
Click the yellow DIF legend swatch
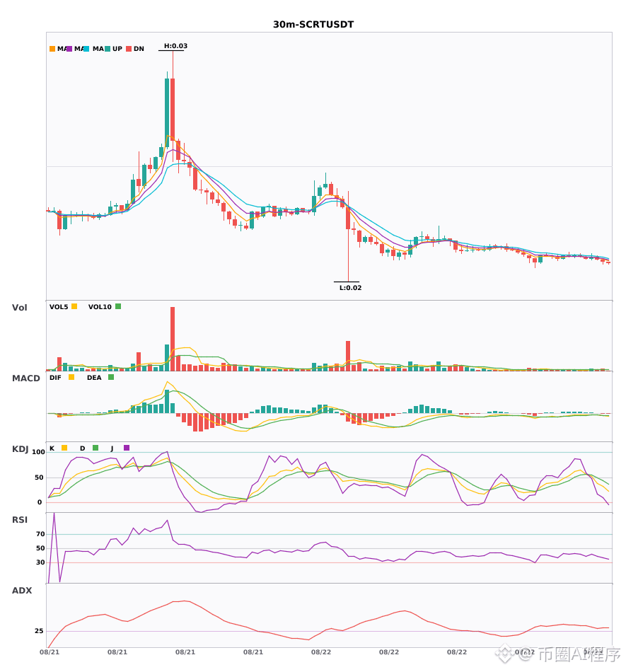pyautogui.click(x=71, y=377)
